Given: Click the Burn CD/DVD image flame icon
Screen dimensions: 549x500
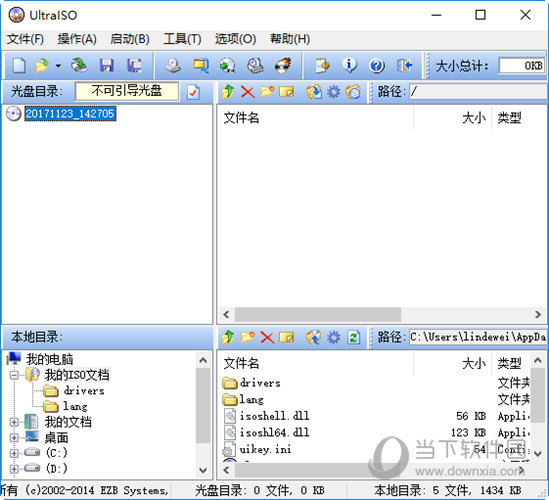Looking at the screenshot, I should 283,65.
